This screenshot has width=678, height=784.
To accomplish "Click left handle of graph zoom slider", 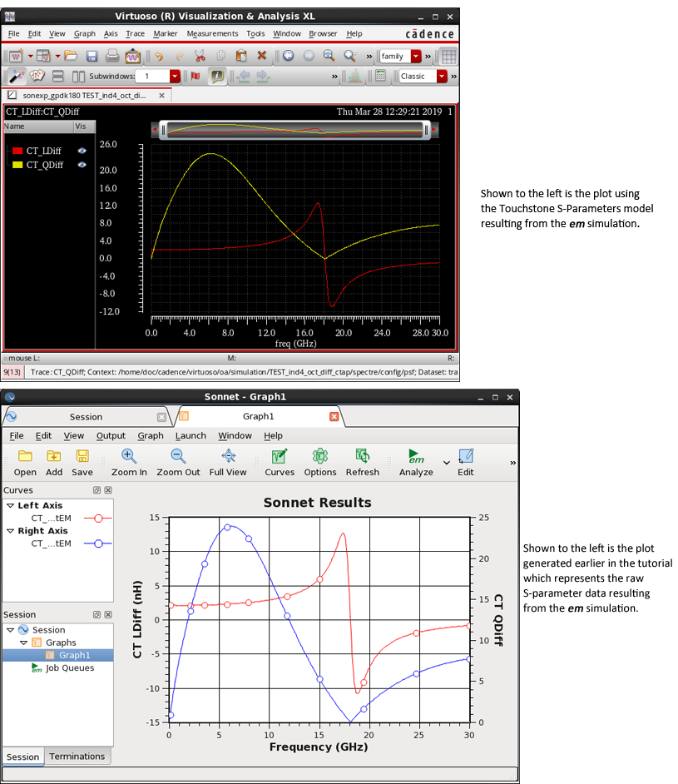I will click(x=163, y=131).
